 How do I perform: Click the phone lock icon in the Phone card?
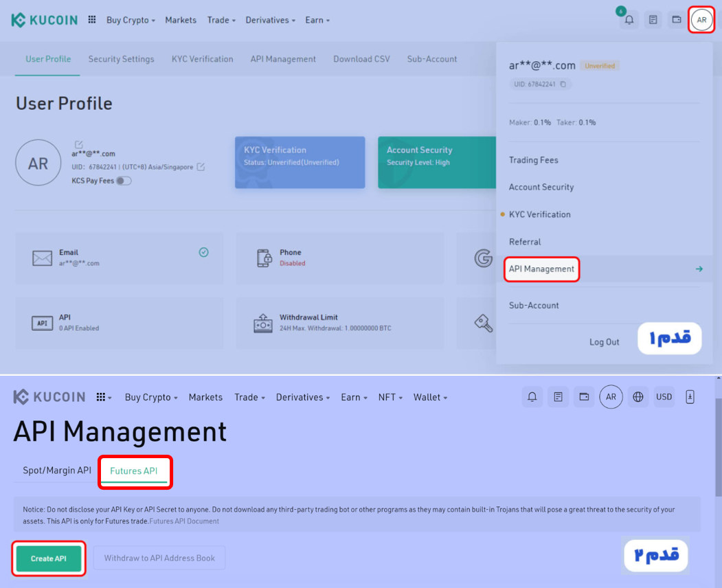pyautogui.click(x=264, y=258)
